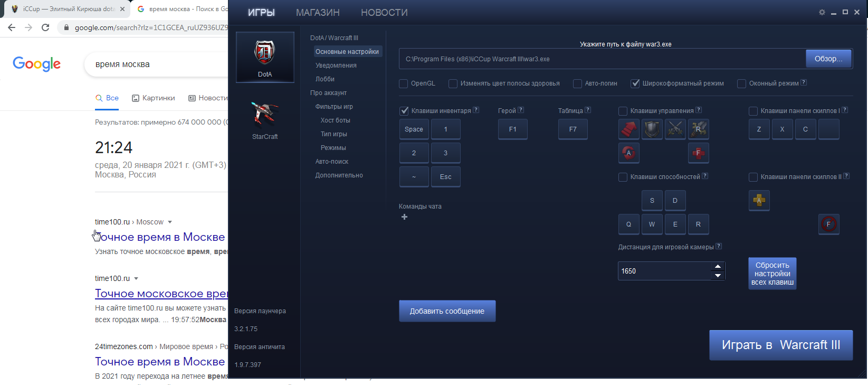Open help for Клавиши инвентаря

476,110
